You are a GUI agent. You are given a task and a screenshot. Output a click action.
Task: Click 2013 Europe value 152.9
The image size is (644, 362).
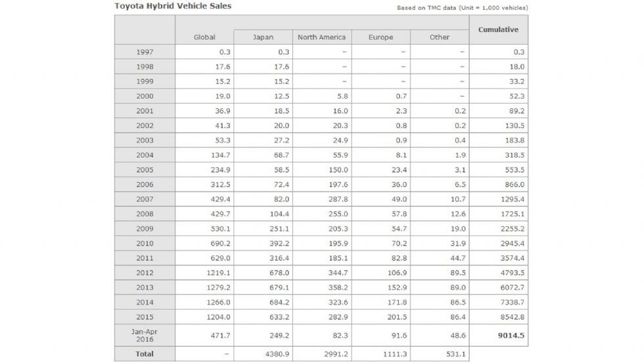(x=397, y=287)
